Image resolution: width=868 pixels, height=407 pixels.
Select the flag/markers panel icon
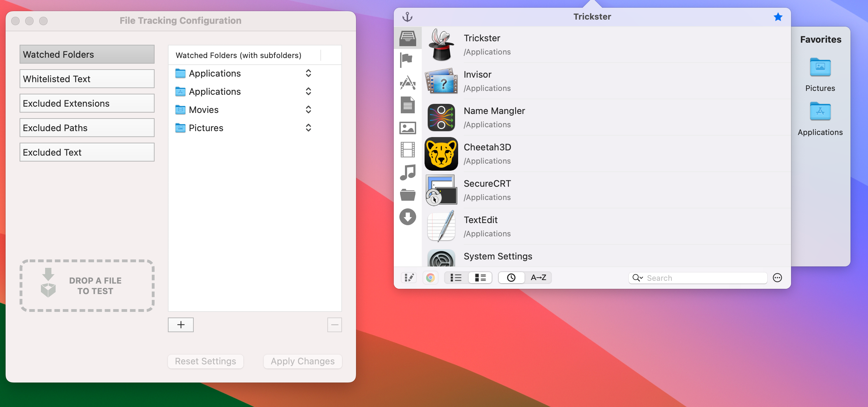[x=408, y=60]
